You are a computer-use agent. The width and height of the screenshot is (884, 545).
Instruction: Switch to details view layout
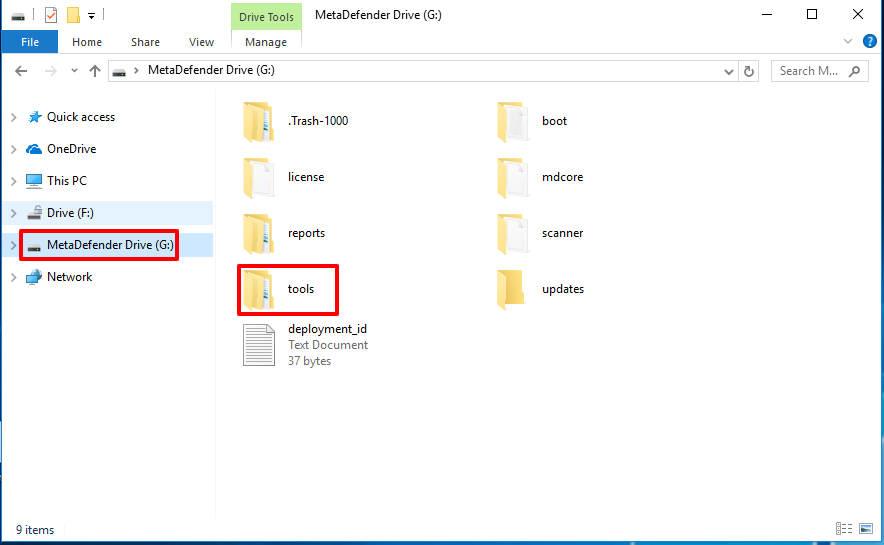click(x=844, y=529)
